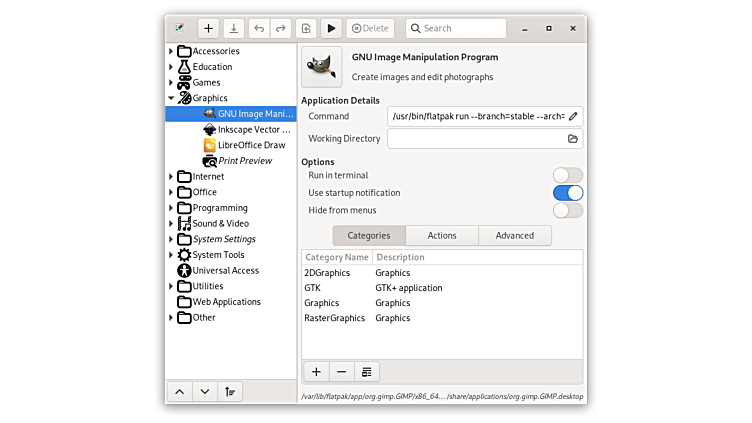
Task: Expand the Internet category
Action: click(x=171, y=177)
